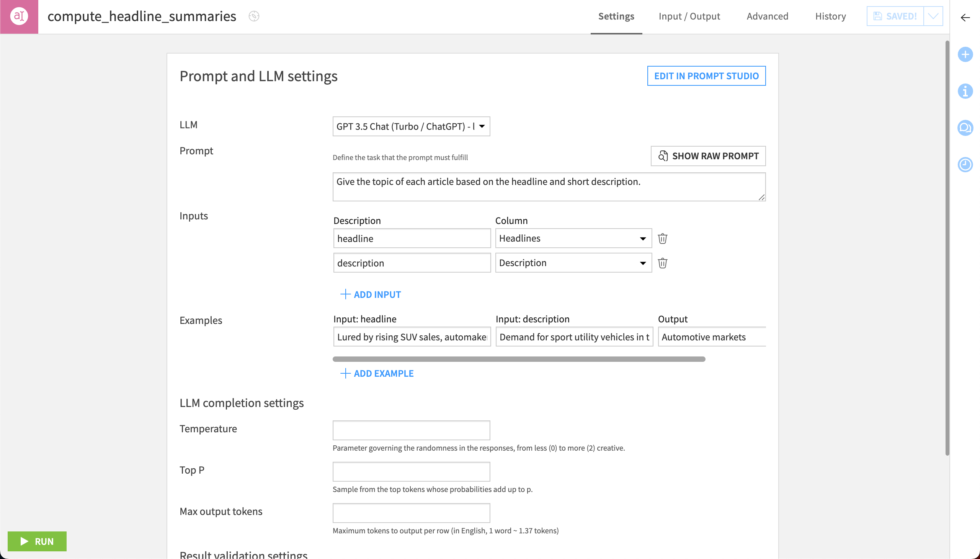Click the info icon in right sidebar
980x559 pixels.
pos(965,92)
